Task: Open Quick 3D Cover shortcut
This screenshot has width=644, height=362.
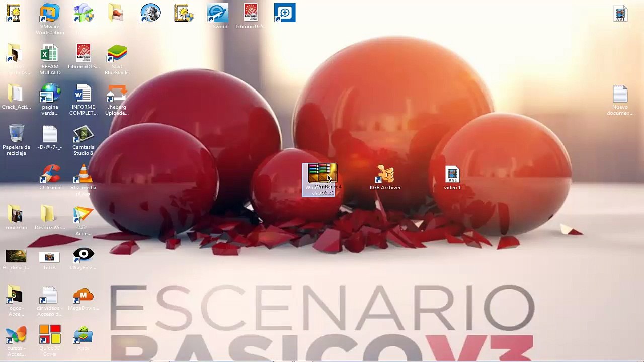Action: (x=50, y=341)
